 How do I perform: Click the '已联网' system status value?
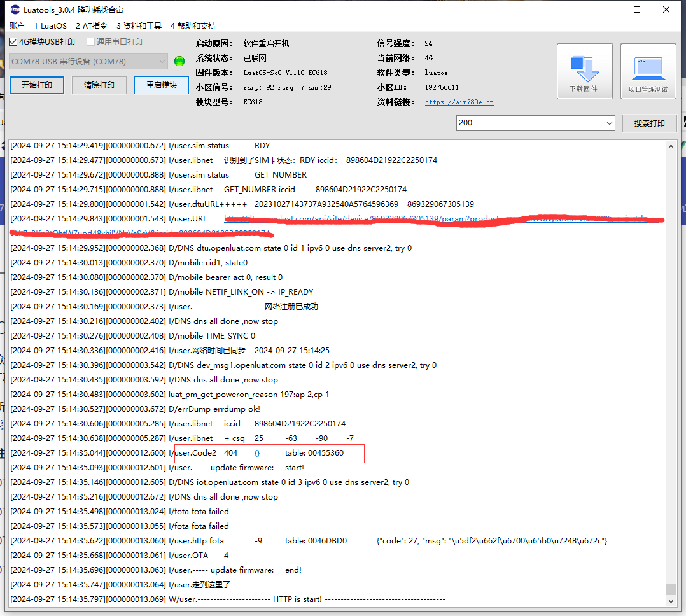coord(255,58)
